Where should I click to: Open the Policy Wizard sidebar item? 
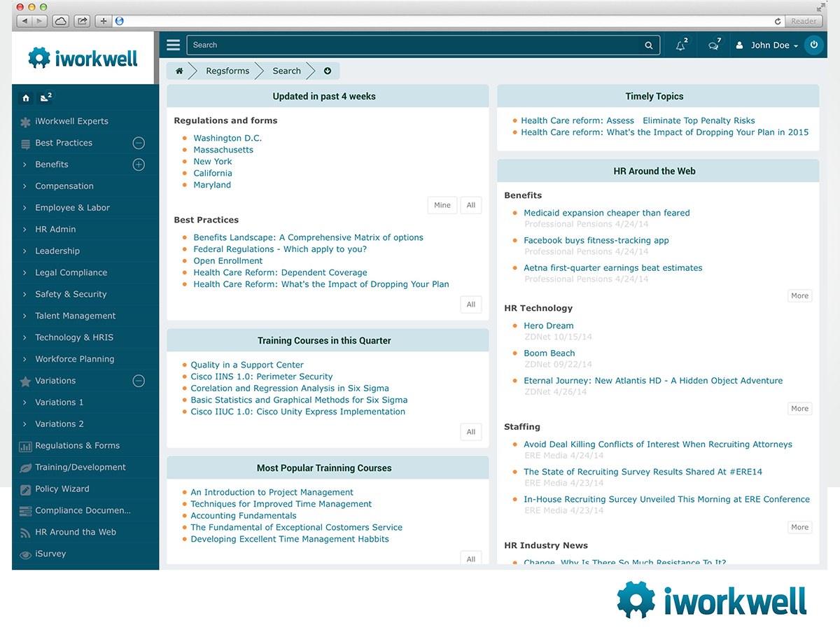[62, 489]
